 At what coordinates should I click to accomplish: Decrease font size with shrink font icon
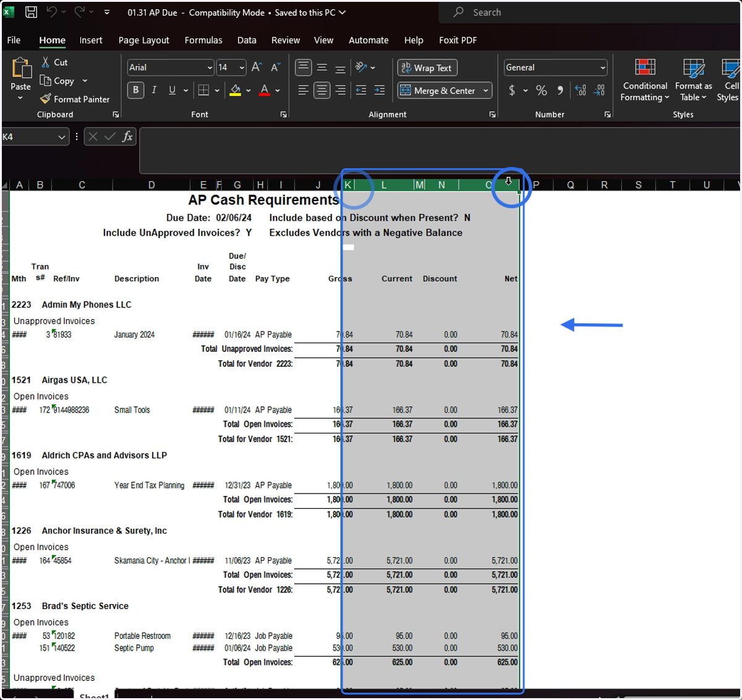[x=276, y=67]
